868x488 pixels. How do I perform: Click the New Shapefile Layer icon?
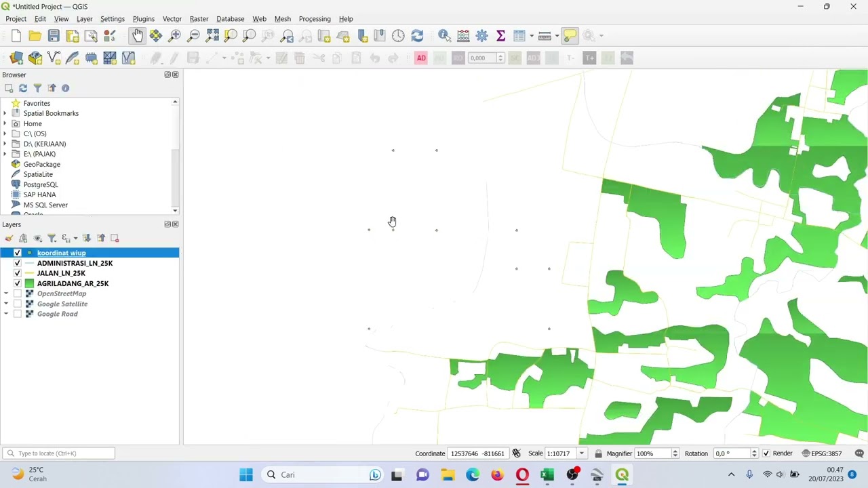click(x=54, y=58)
